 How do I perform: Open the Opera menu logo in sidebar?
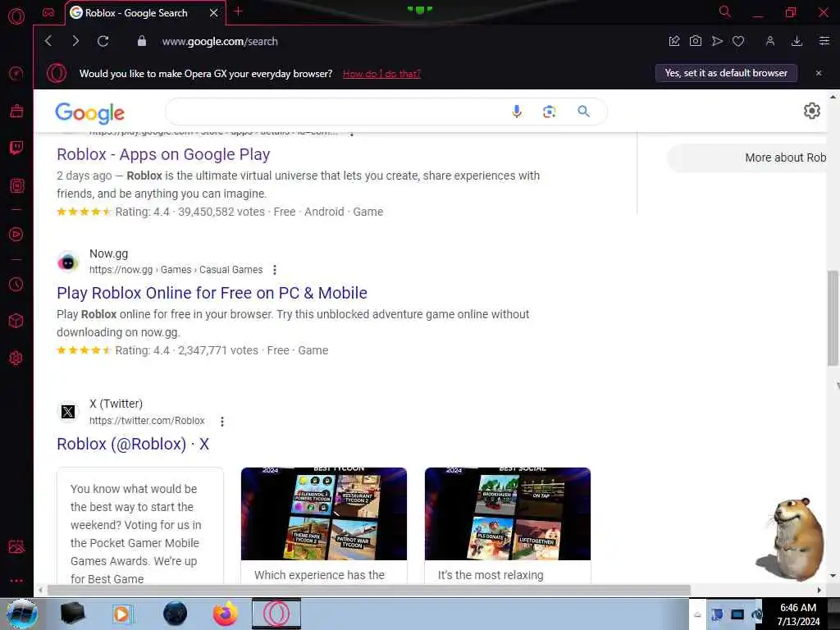[16, 16]
